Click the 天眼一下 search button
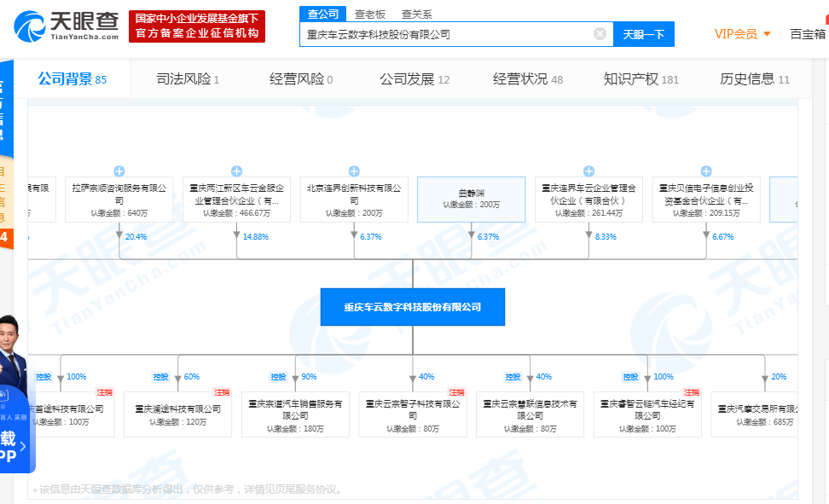The image size is (829, 504). [x=644, y=33]
